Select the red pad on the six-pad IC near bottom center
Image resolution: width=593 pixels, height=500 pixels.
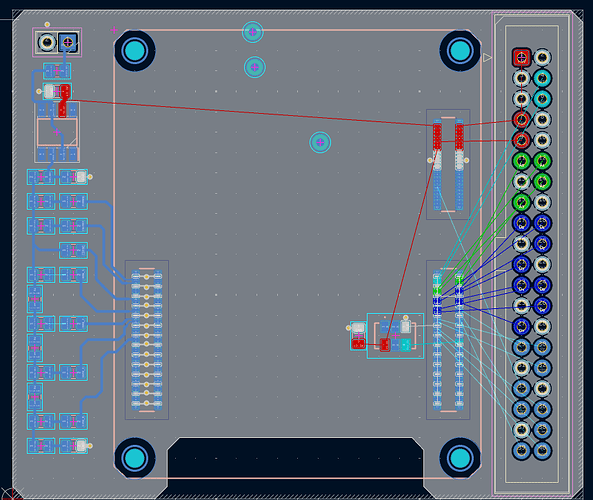click(385, 345)
